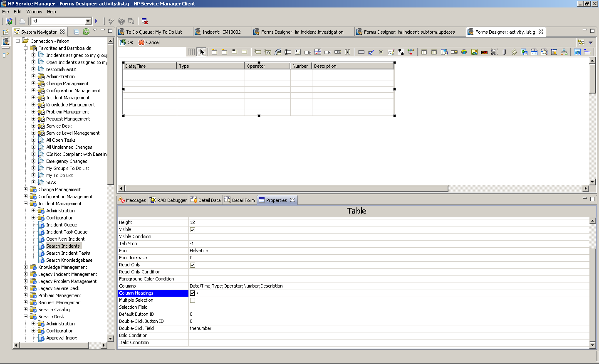Uncheck the Column Headings checkbox
The height and width of the screenshot is (364, 599).
[x=193, y=293]
